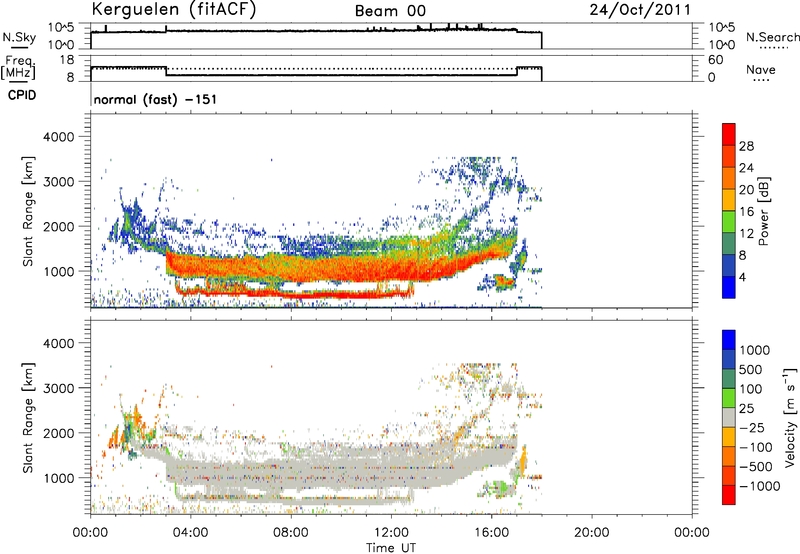Click the '20:00' time axis tick label
The image size is (800, 554).
click(x=591, y=533)
